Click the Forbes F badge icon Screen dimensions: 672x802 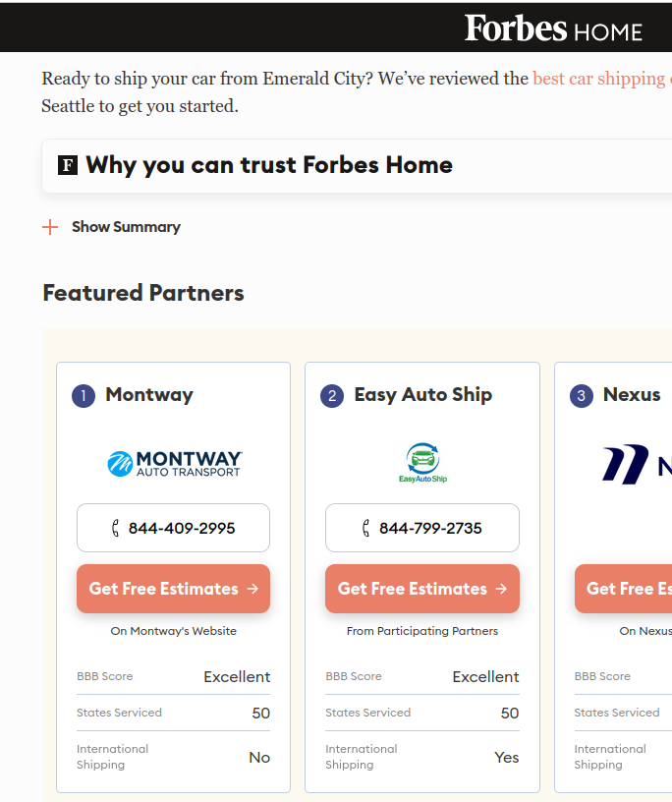(68, 164)
